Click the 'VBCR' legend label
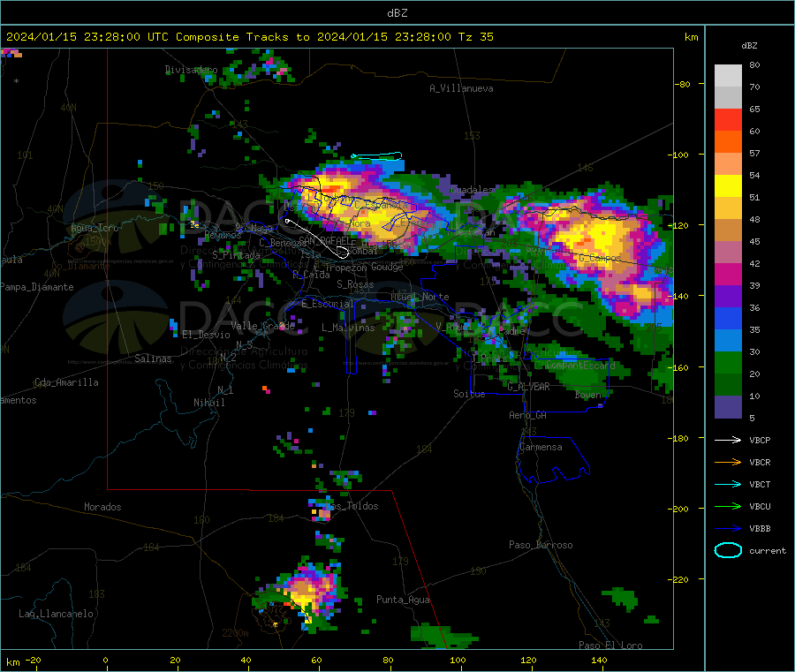Screen dimensions: 795x672 click(760, 462)
